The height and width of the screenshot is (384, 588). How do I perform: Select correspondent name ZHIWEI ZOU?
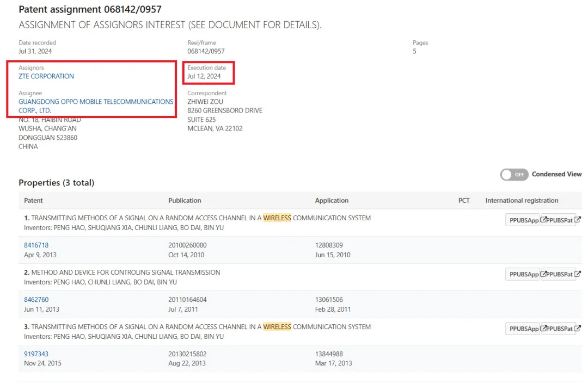click(x=205, y=102)
